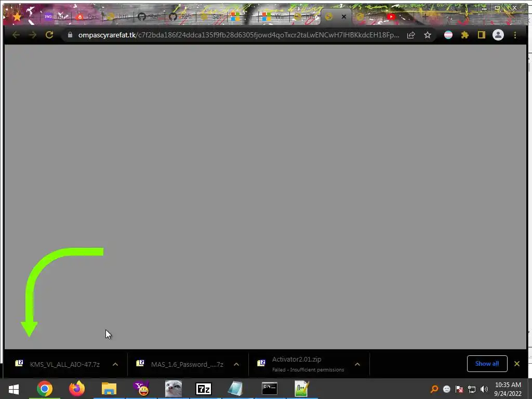
Task: Open File Explorer from taskbar
Action: [109, 389]
